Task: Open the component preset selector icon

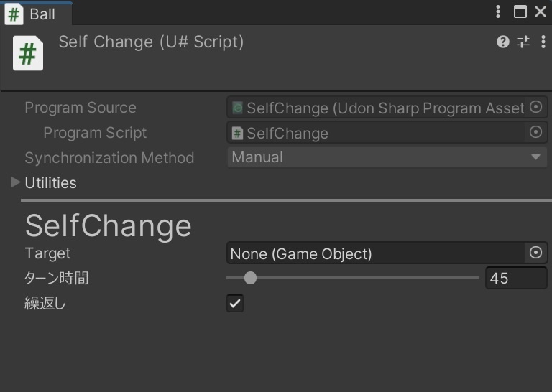Action: click(523, 42)
